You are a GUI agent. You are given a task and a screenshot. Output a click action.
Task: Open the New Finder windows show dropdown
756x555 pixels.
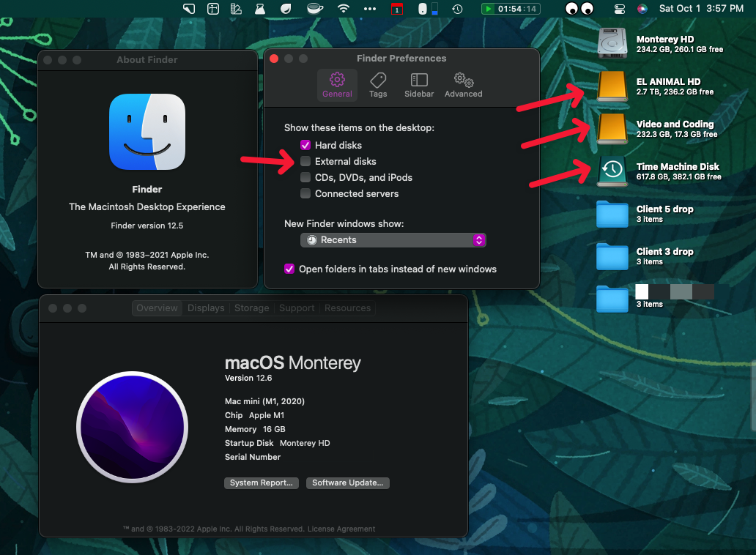[393, 240]
